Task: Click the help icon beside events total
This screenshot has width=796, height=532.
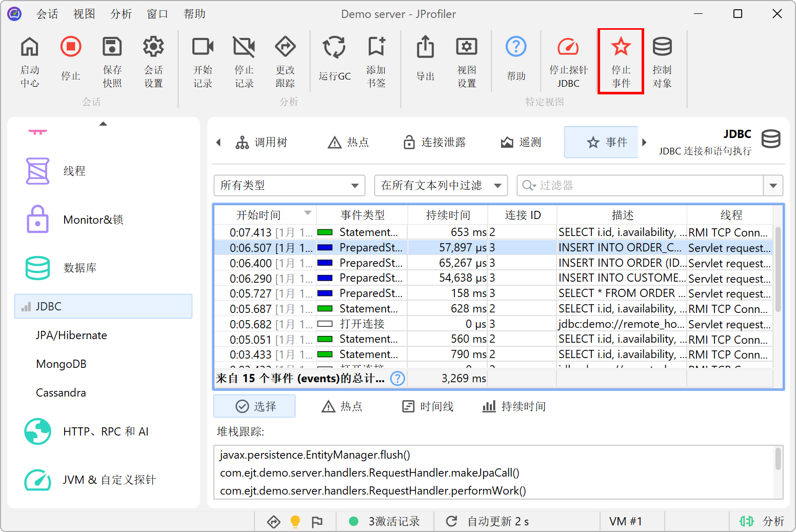Action: (397, 379)
